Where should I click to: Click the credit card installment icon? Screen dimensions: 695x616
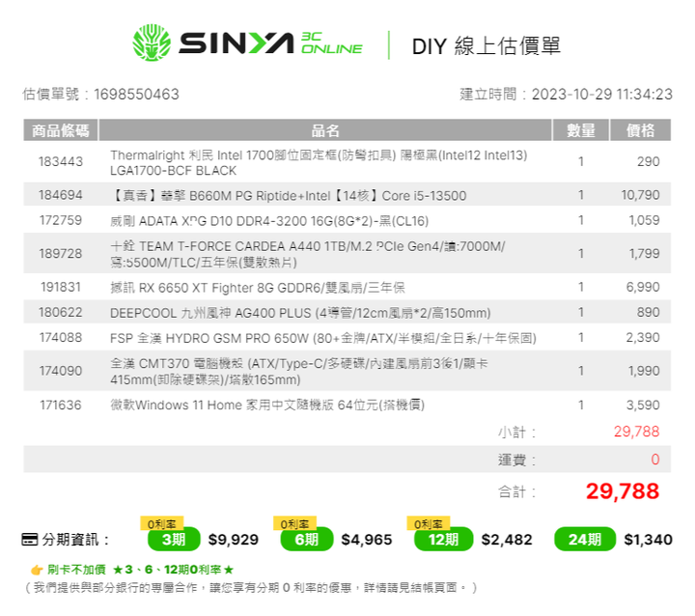pos(30,540)
